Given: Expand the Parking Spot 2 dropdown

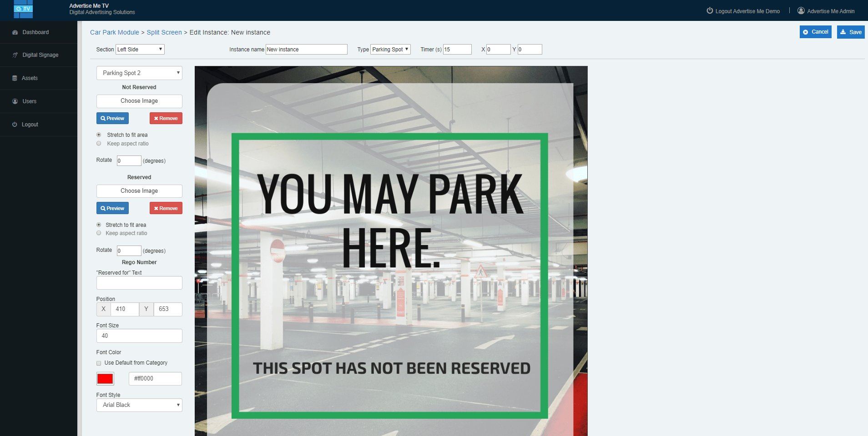Looking at the screenshot, I should pyautogui.click(x=139, y=73).
